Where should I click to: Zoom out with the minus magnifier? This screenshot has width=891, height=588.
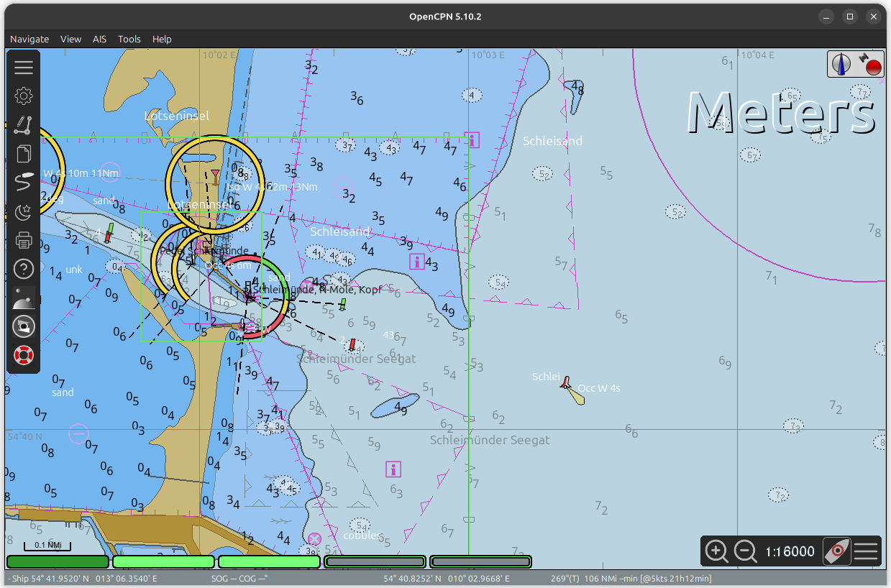(745, 551)
